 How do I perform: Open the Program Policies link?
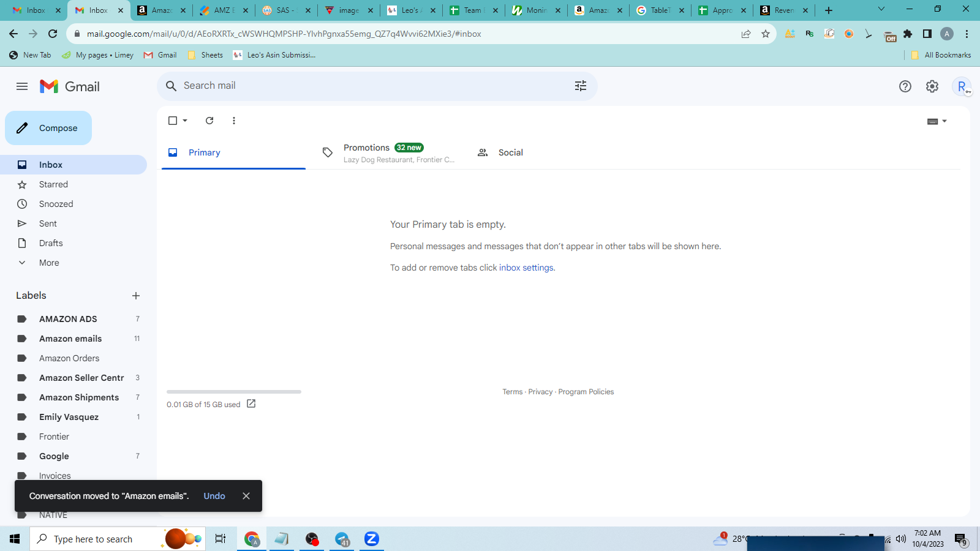click(586, 392)
